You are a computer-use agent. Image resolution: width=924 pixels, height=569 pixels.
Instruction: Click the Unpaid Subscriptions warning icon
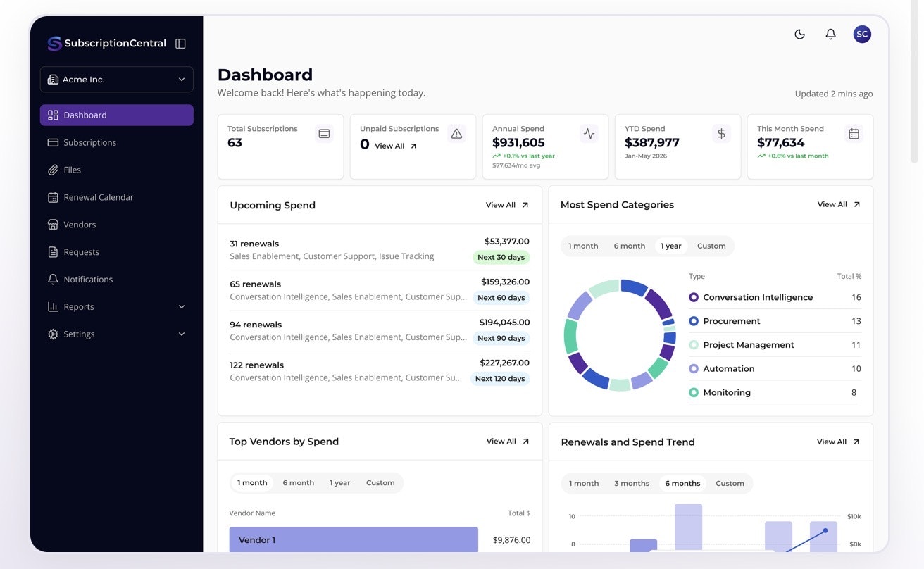pos(456,134)
